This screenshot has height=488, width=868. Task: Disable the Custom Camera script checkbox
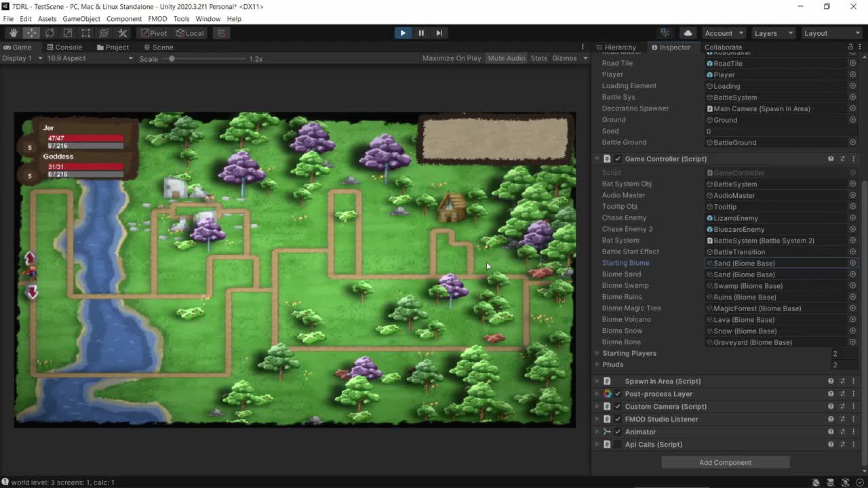[x=618, y=407]
